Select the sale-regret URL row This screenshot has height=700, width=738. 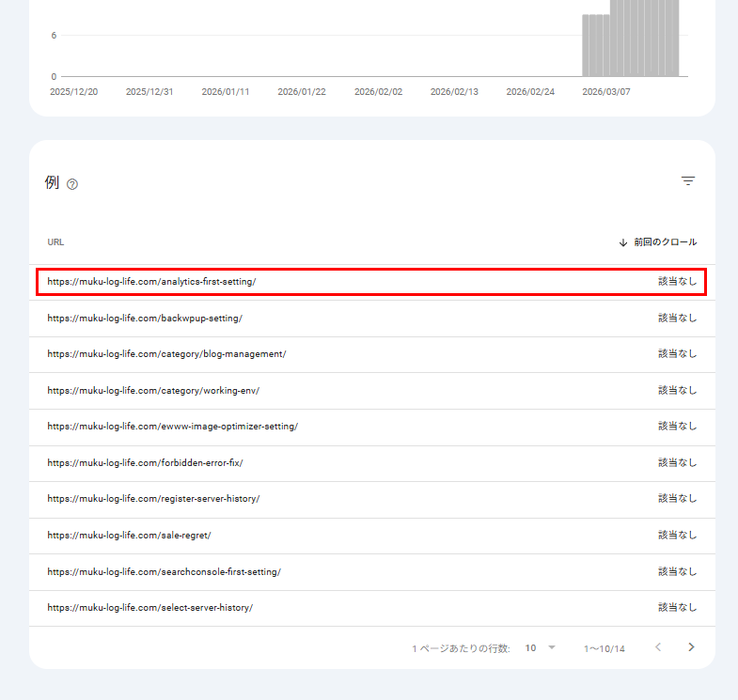[129, 536]
